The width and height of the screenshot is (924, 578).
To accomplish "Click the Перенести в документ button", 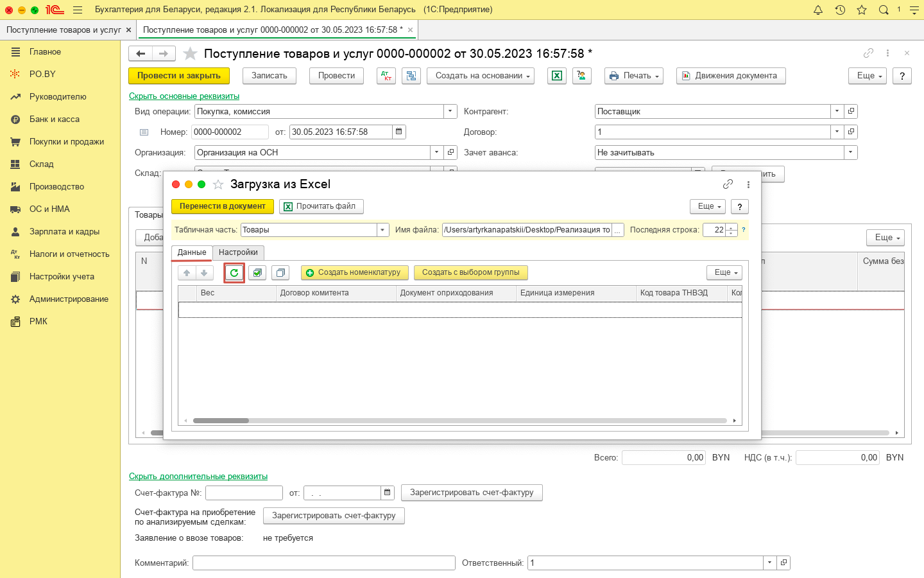I will [x=222, y=206].
